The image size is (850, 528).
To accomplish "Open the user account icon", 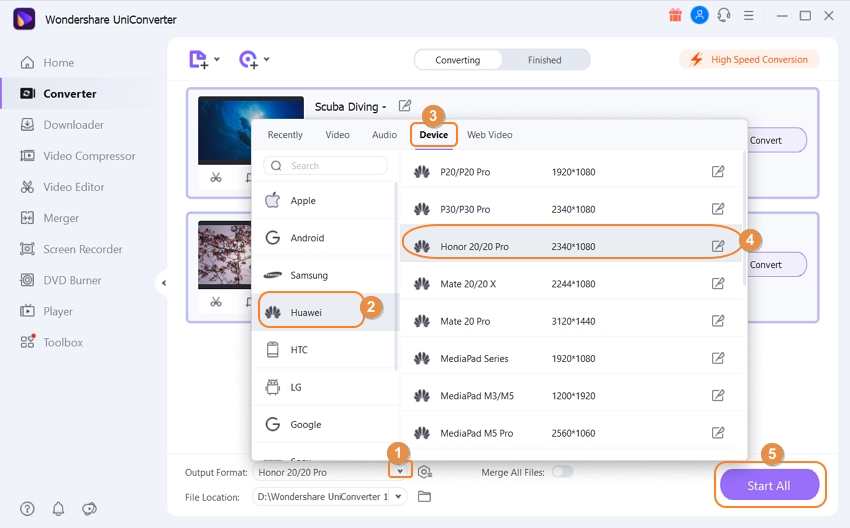I will [x=699, y=15].
